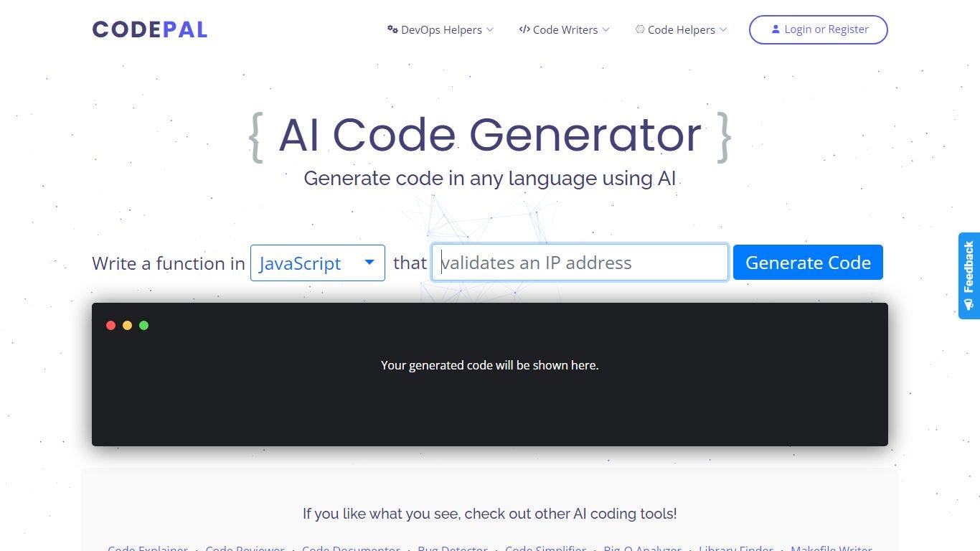Click the user icon in Login button
The image size is (980, 551).
coord(776,29)
